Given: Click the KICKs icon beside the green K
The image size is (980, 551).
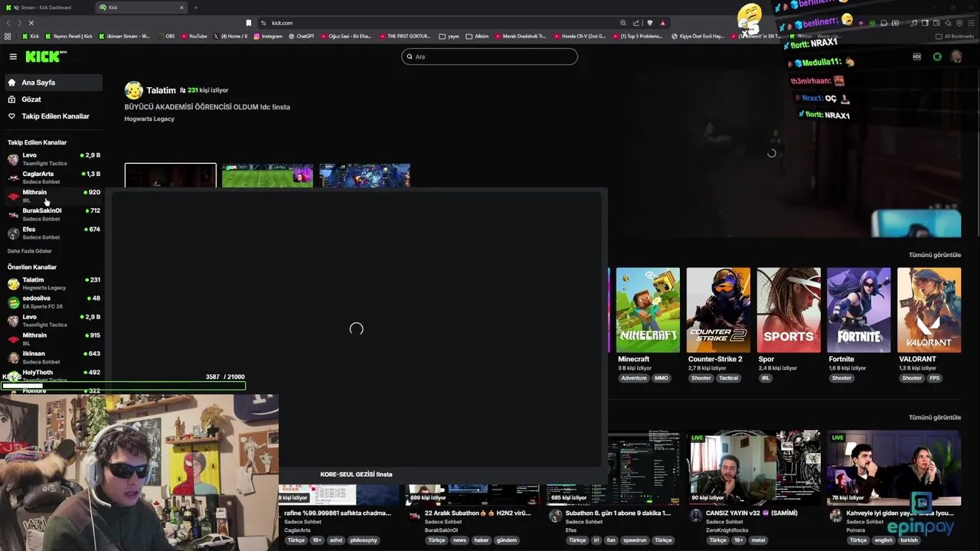Looking at the screenshot, I should (917, 57).
